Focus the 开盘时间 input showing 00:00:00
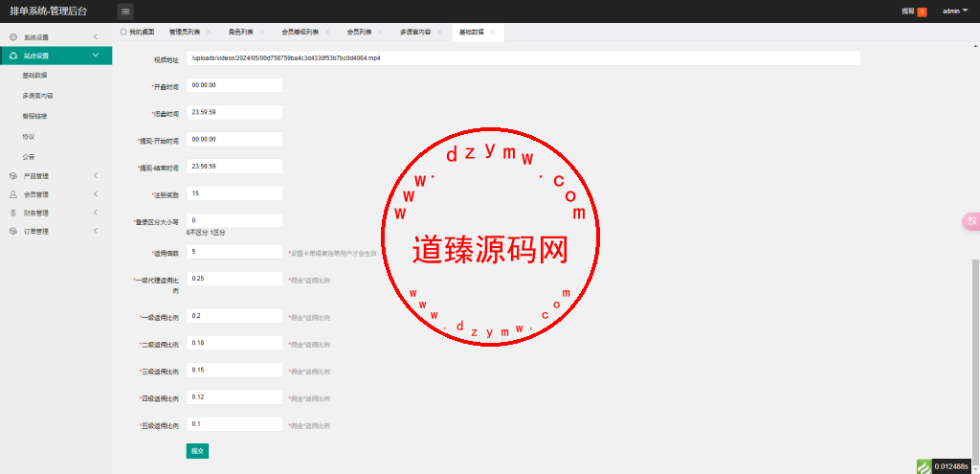 click(234, 85)
